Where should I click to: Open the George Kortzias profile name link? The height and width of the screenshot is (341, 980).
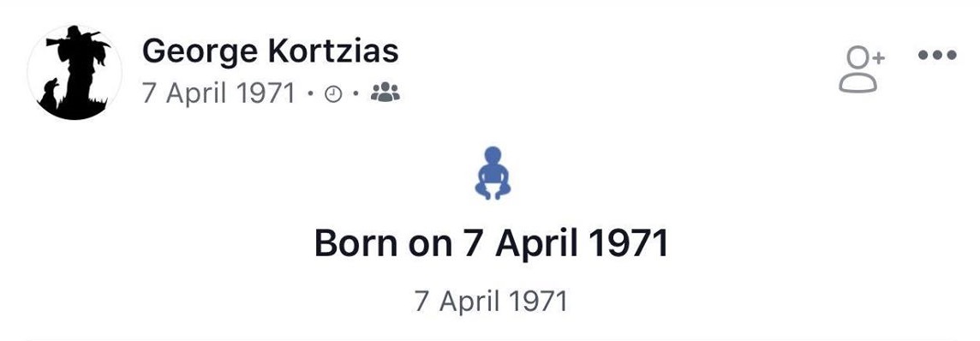tap(270, 51)
